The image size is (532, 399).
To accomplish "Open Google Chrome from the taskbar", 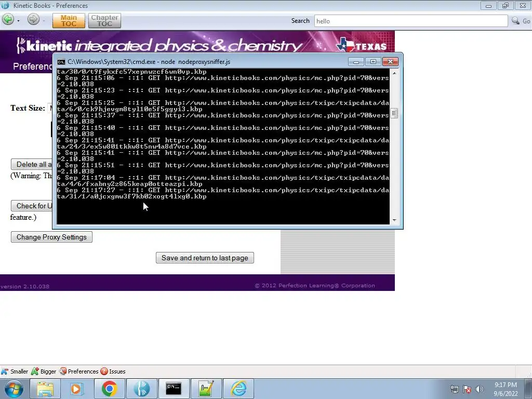I will point(109,389).
